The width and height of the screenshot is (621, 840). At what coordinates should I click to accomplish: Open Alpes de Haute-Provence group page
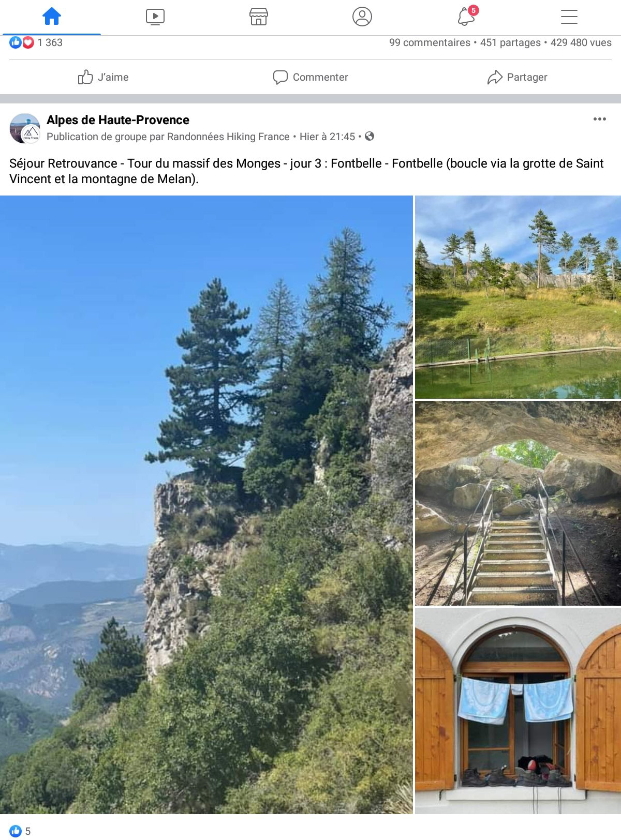tap(118, 120)
